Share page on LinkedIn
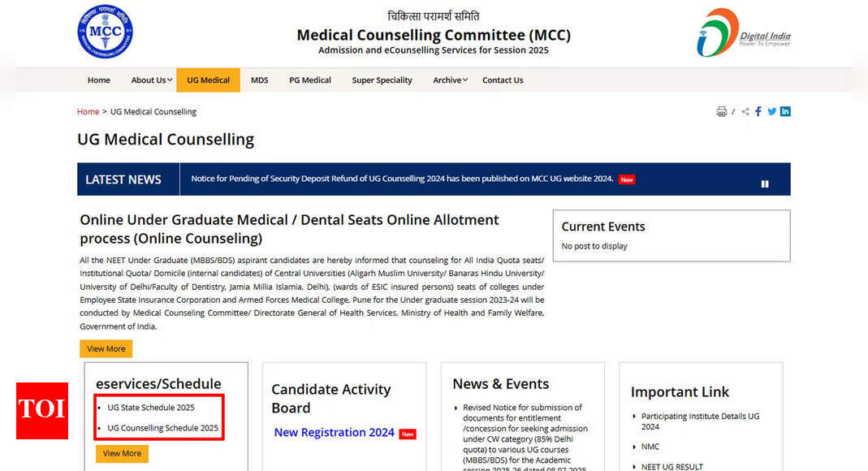The width and height of the screenshot is (868, 471). (785, 112)
